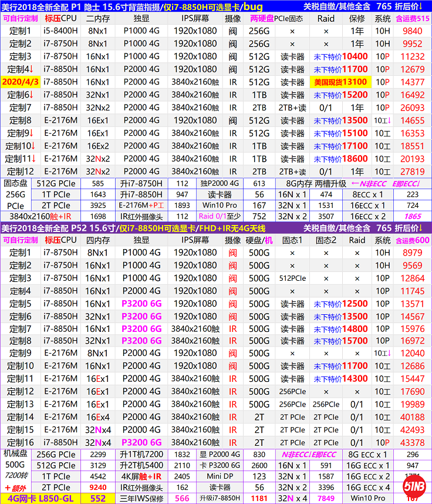Select the 43378 price cell

pos(411,442)
